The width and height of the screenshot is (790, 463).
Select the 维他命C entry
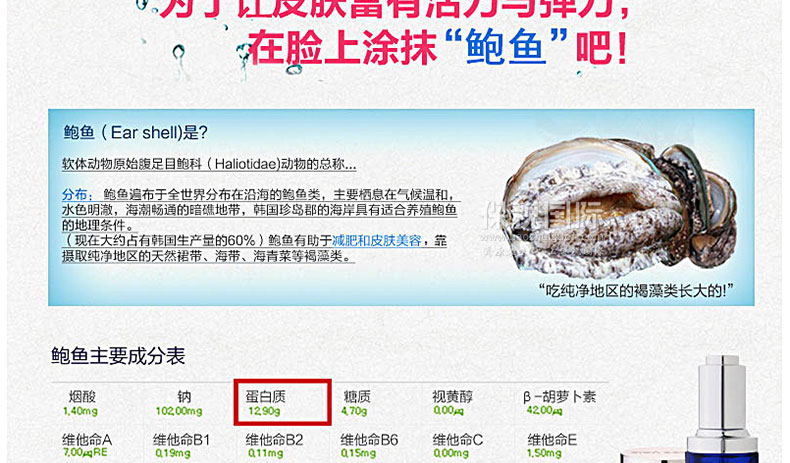[x=457, y=445]
